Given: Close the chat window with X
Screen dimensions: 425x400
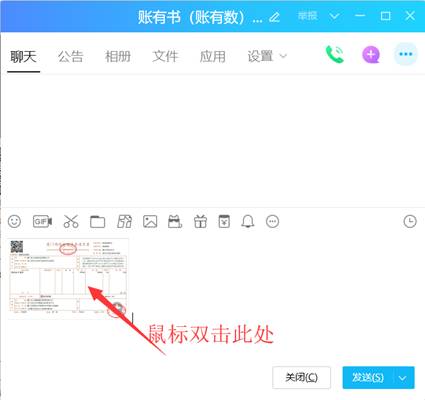Looking at the screenshot, I should 410,16.
